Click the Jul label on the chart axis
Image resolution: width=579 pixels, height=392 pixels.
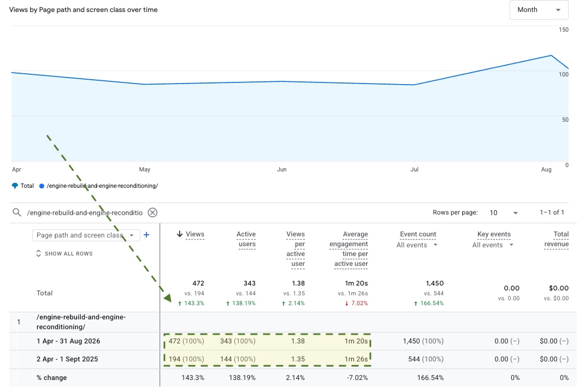pos(414,169)
